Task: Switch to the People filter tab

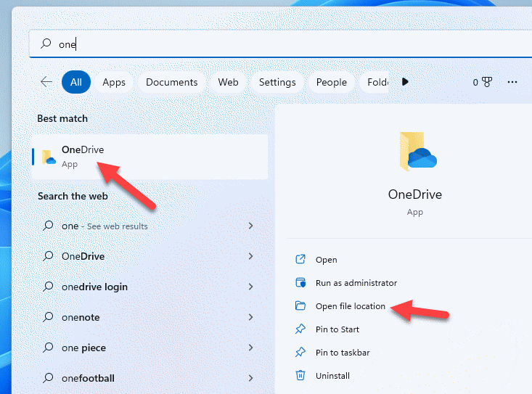Action: pos(332,82)
